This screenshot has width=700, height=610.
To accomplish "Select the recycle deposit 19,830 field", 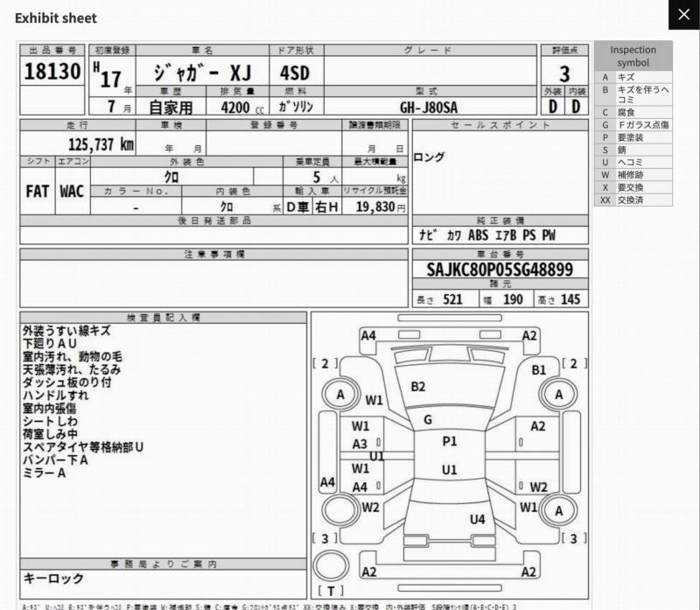I will click(x=374, y=208).
